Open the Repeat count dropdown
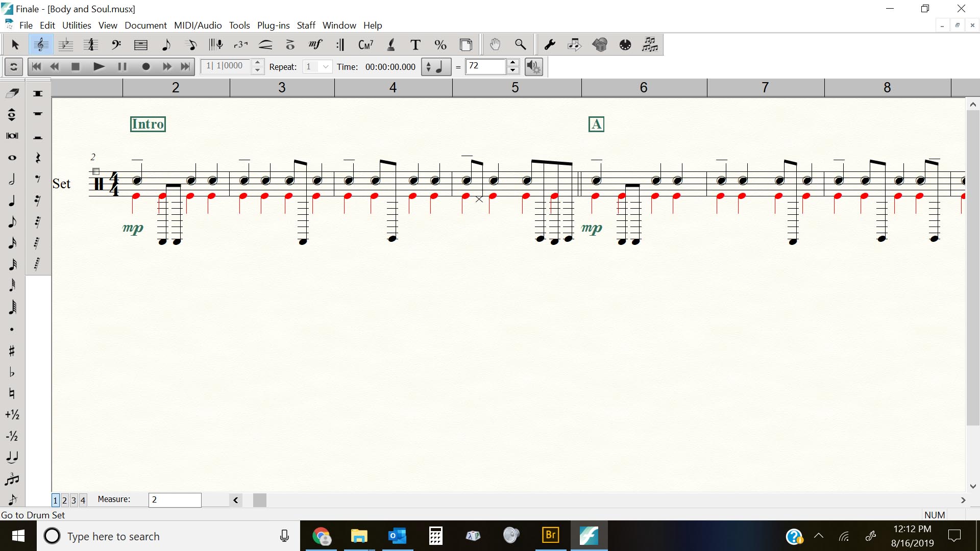 [326, 67]
